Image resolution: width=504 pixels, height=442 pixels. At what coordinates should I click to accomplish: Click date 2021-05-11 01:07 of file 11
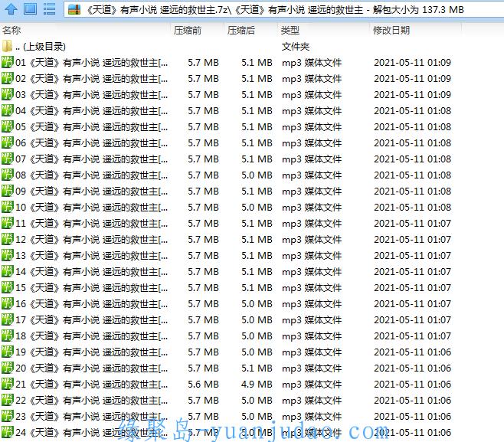[x=412, y=224]
